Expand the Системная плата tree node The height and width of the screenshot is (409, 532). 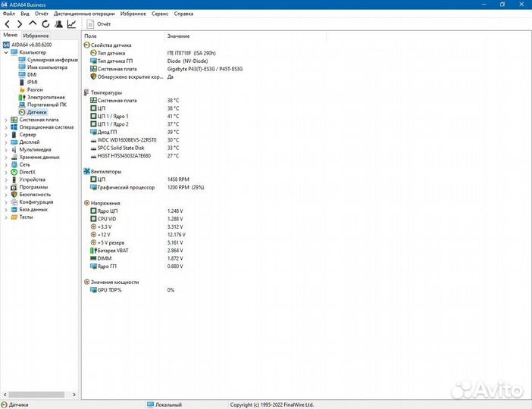click(x=6, y=120)
